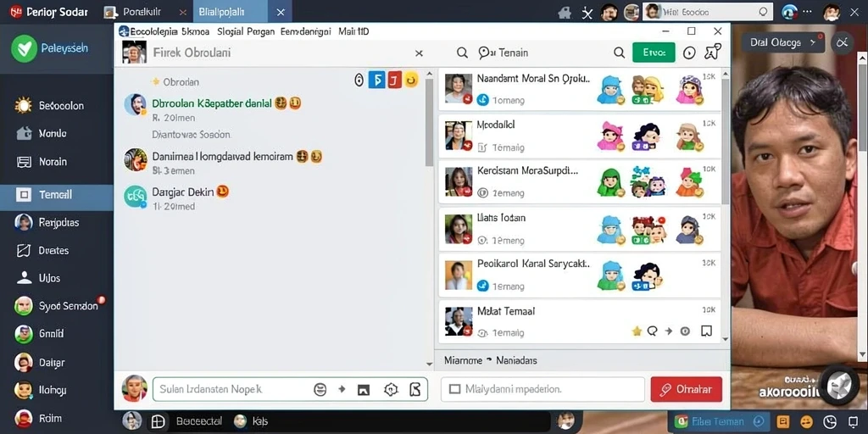Click the bookmark icon in Mkat Temaal row
Viewport: 868px width, 434px height.
click(706, 331)
